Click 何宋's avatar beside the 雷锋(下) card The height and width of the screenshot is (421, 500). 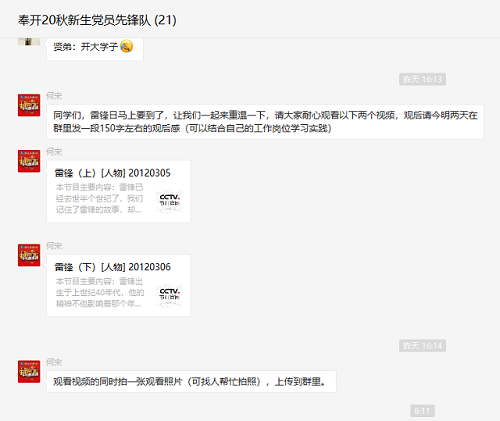29,255
